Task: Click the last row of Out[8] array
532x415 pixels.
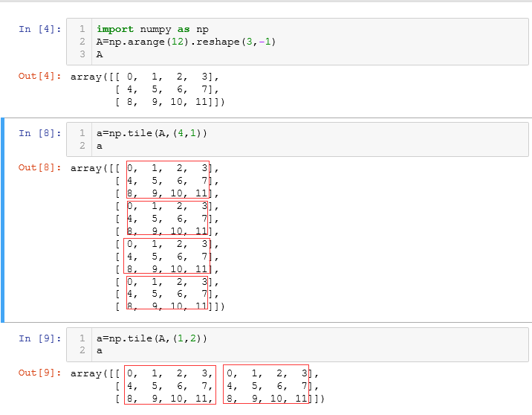Action: coord(170,306)
